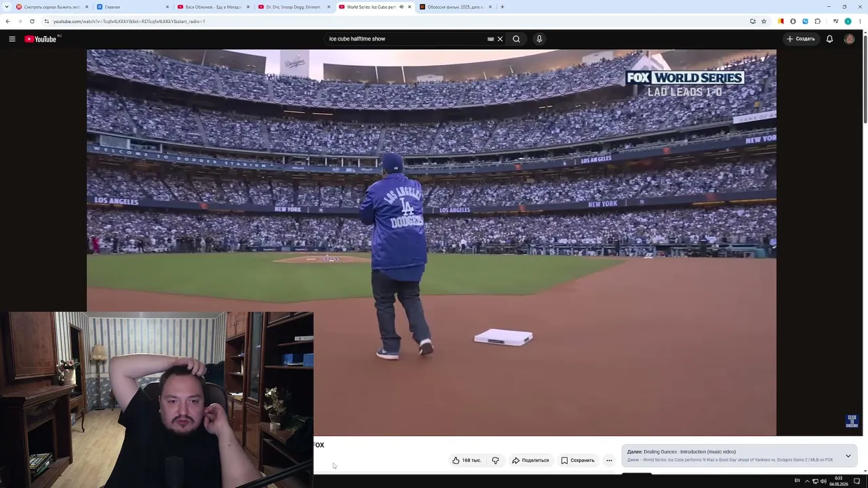Open the media controls toolbar icon

(x=835, y=21)
